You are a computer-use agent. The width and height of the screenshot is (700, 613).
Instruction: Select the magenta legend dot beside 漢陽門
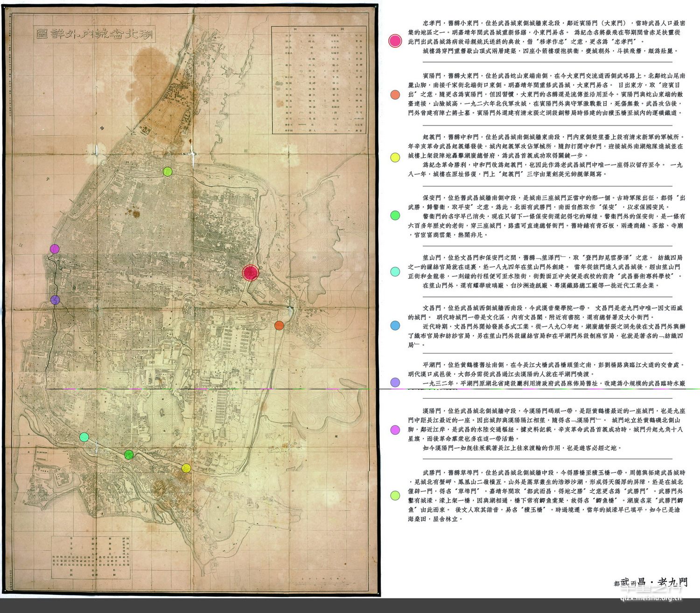pyautogui.click(x=395, y=430)
